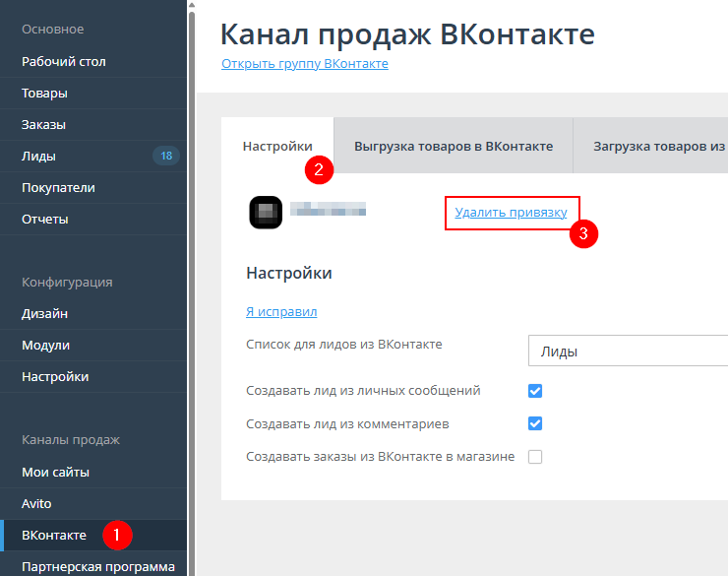This screenshot has width=728, height=576.
Task: Click the Leads count badge 18
Action: click(165, 156)
